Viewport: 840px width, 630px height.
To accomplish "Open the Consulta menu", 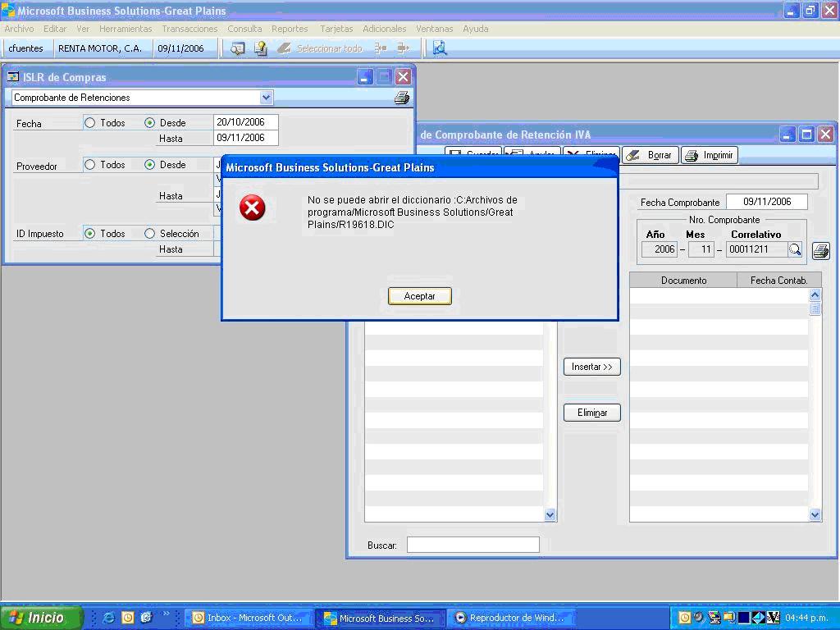I will [244, 29].
